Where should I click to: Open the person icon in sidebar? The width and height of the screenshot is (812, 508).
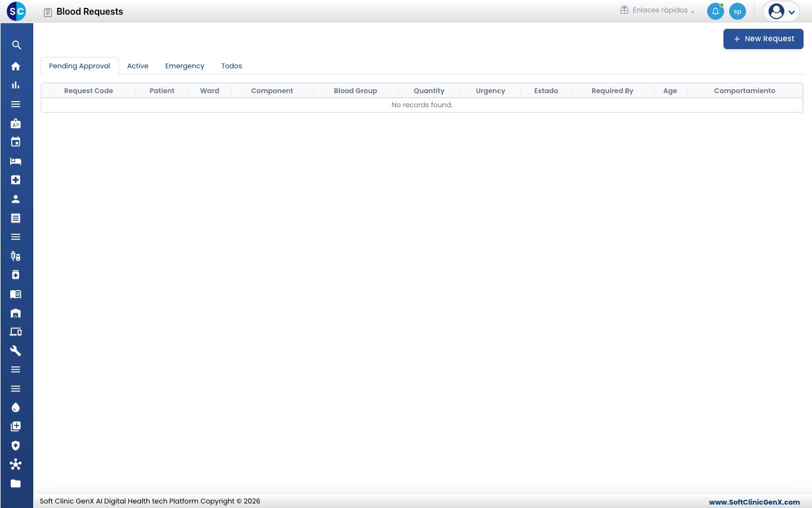tap(16, 199)
